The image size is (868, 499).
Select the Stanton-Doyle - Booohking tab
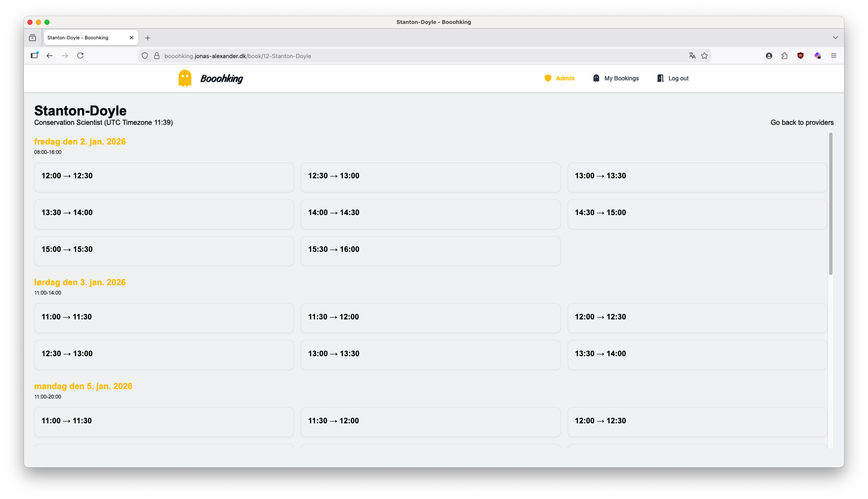(85, 38)
